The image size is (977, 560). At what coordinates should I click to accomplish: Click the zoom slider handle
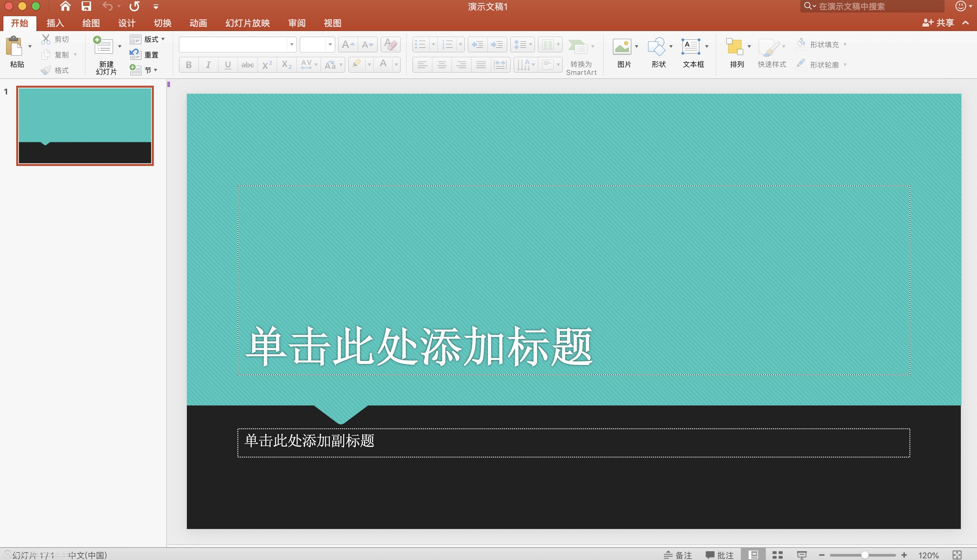(865, 555)
